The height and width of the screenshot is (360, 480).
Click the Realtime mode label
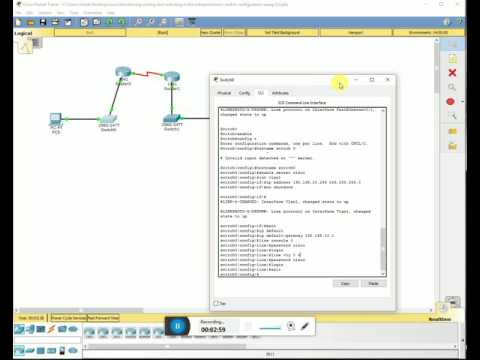click(x=440, y=319)
